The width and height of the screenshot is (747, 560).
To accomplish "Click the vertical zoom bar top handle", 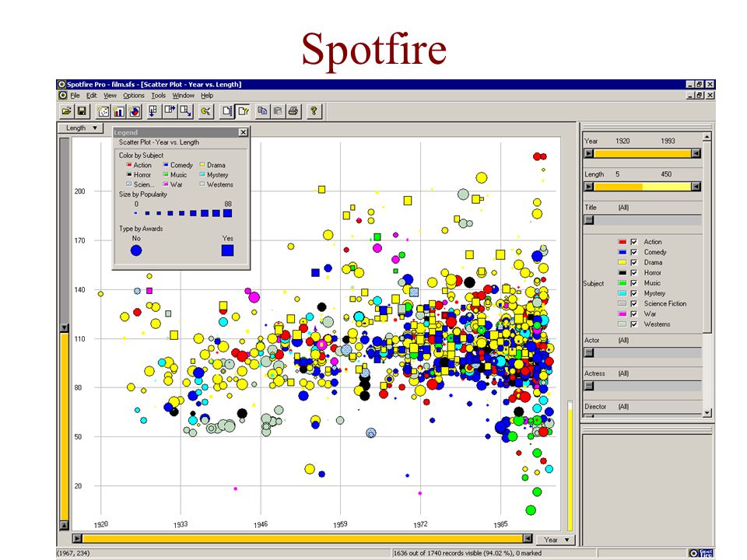I will 65,327.
